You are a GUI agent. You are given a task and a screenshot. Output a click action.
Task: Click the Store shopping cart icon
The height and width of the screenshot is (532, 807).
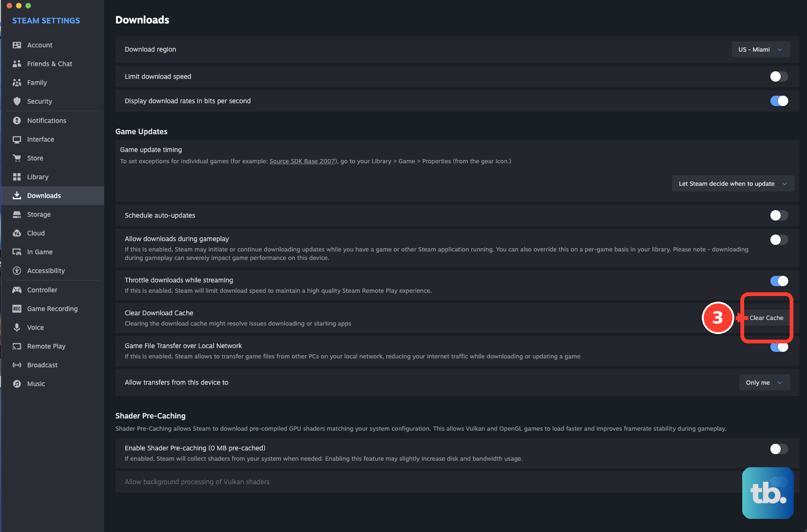click(x=17, y=158)
